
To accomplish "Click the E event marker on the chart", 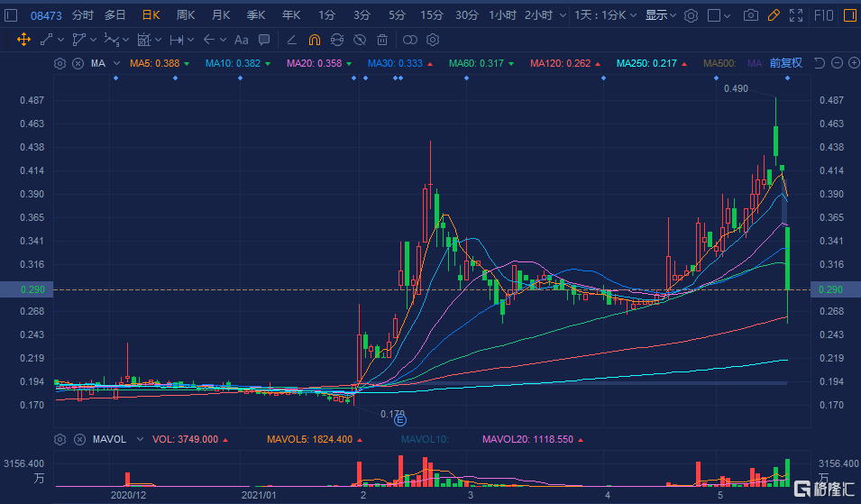I will point(400,419).
